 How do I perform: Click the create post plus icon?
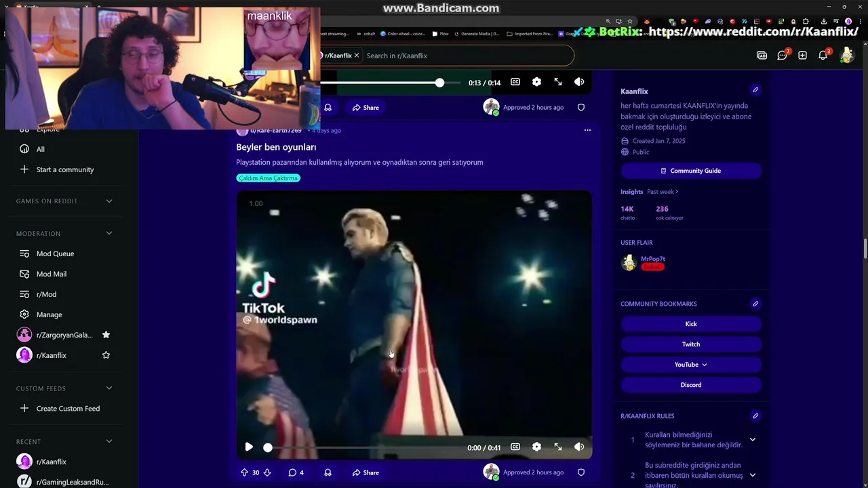click(x=802, y=56)
